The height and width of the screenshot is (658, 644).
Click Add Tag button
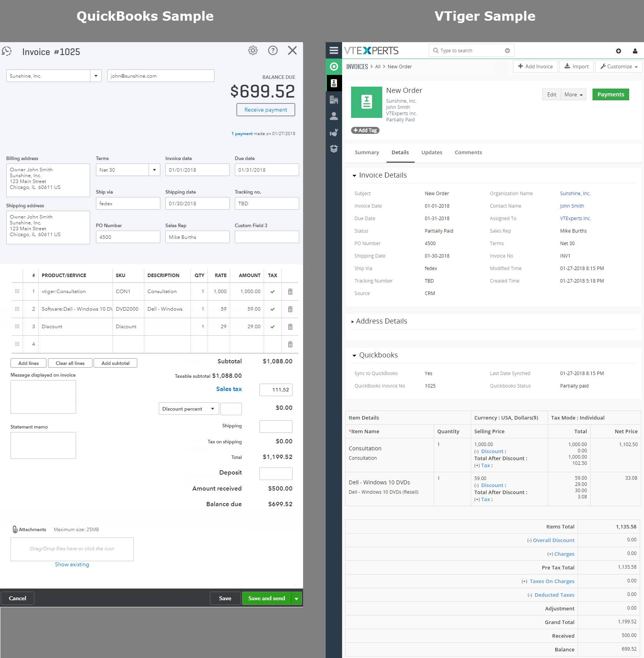click(x=365, y=130)
